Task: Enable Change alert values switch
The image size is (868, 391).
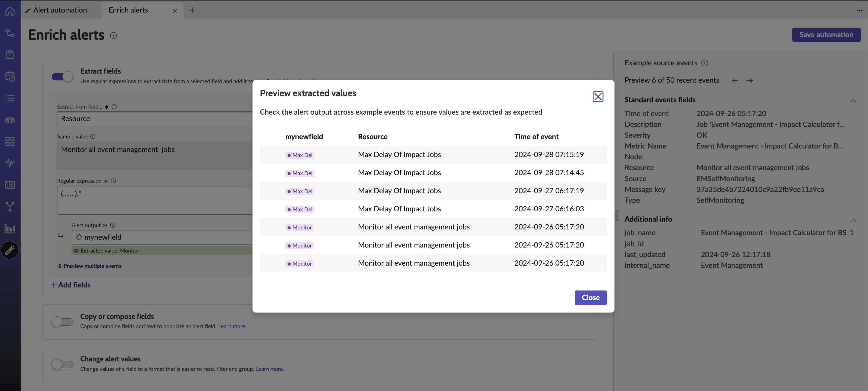Action: [62, 364]
